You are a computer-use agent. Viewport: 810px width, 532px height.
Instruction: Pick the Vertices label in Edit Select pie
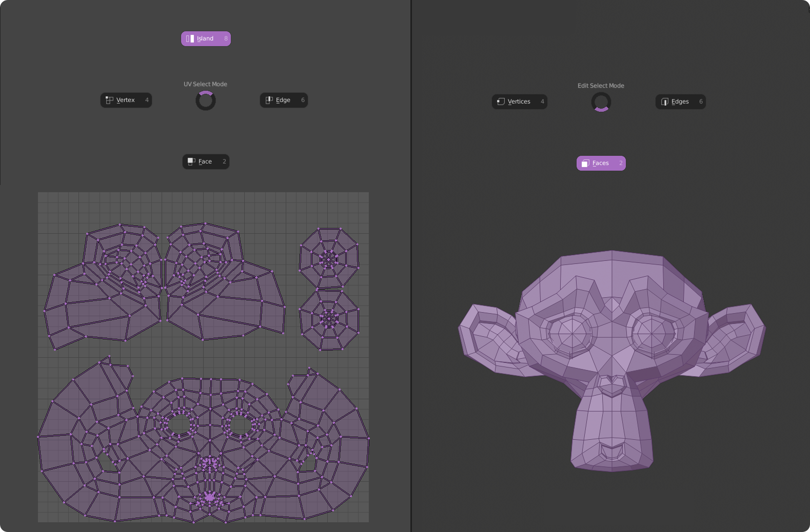coord(519,102)
